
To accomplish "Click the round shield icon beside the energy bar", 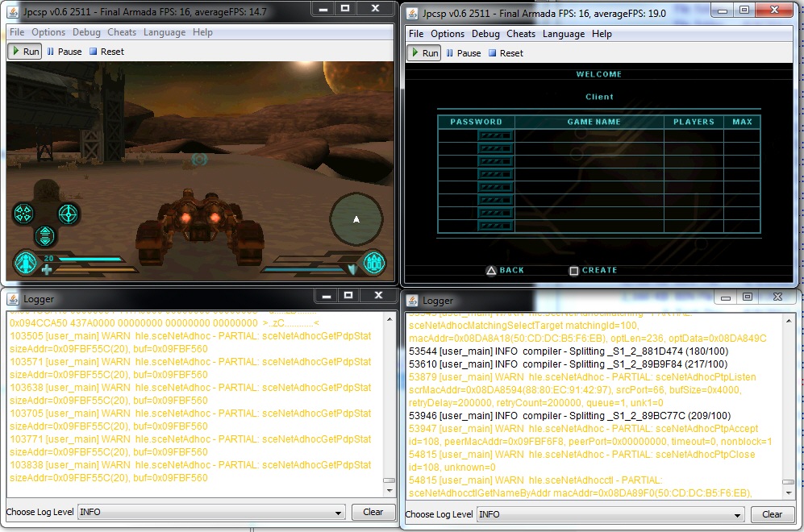I will tap(374, 264).
